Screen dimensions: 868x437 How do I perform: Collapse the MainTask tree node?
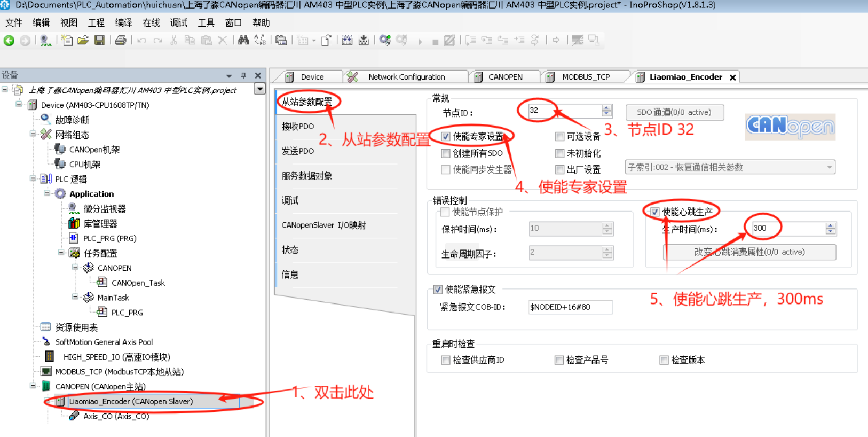tap(75, 297)
